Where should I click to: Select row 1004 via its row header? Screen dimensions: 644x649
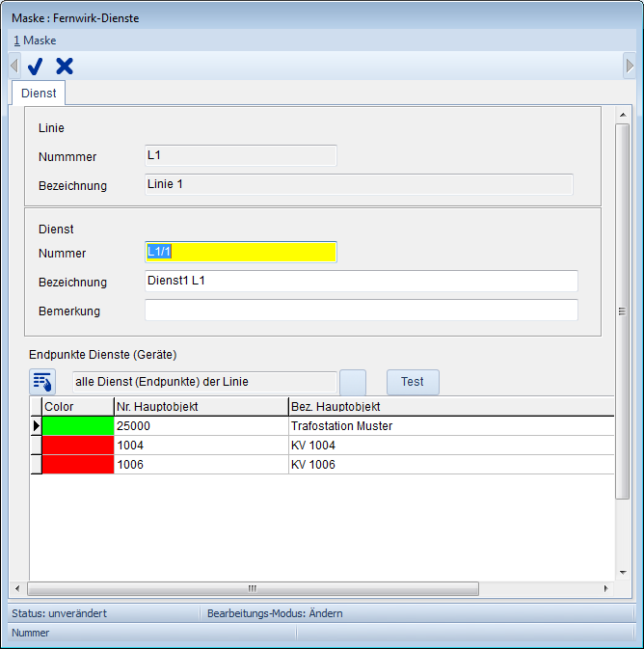click(x=36, y=446)
